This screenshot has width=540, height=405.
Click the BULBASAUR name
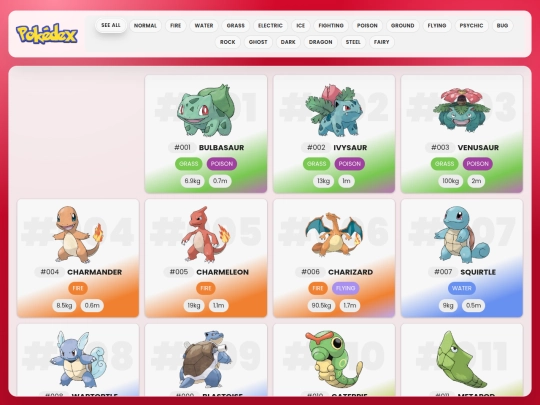[x=221, y=148]
